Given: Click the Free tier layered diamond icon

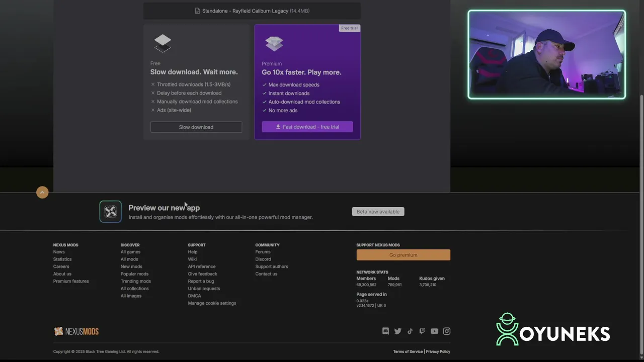Looking at the screenshot, I should pos(163,44).
